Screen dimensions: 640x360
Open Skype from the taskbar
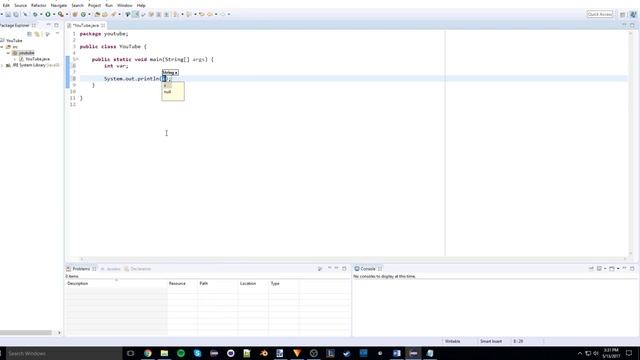(x=198, y=353)
